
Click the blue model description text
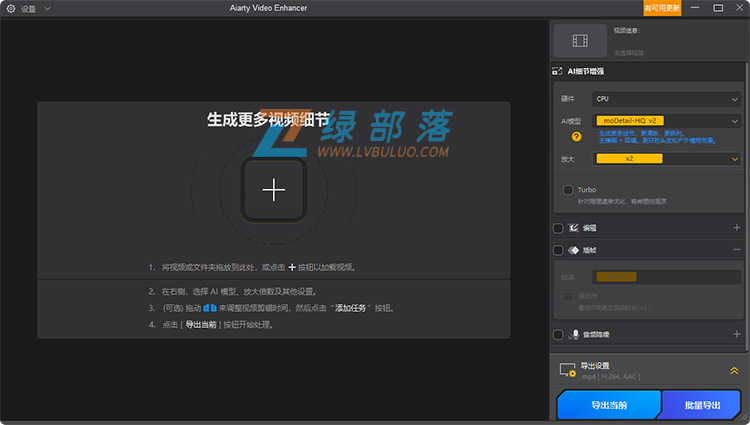tap(657, 137)
